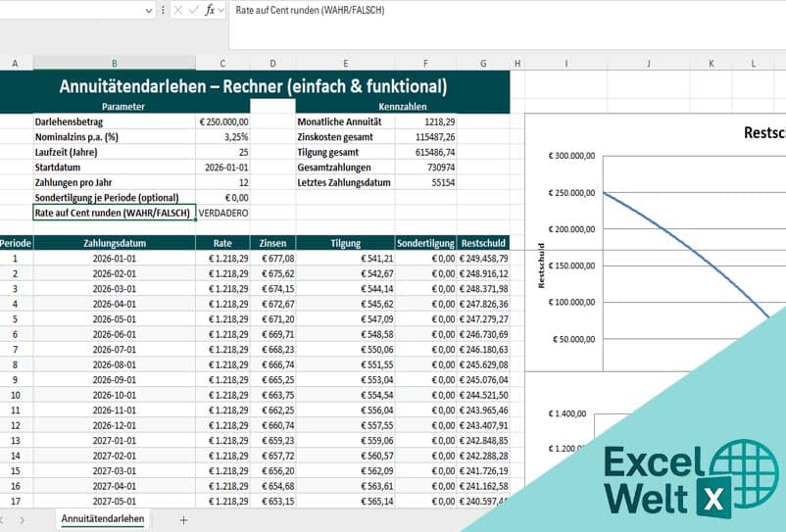
Task: Select the Sondertilgung table header cell
Action: click(425, 243)
